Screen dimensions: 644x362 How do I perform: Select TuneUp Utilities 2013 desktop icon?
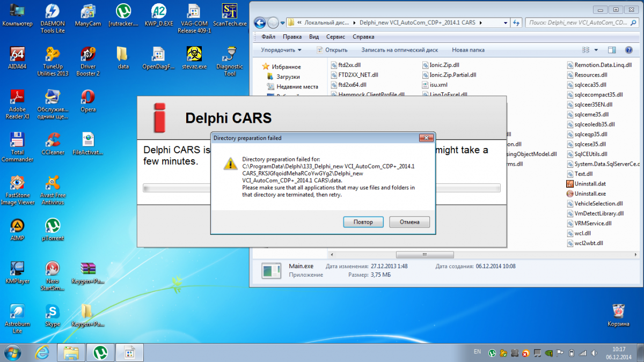pyautogui.click(x=53, y=61)
